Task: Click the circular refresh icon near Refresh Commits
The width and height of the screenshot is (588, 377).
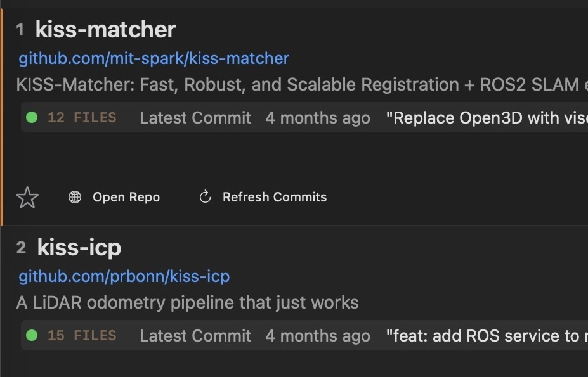Action: pos(204,197)
